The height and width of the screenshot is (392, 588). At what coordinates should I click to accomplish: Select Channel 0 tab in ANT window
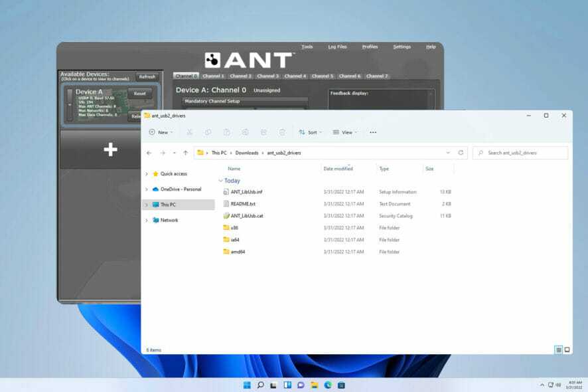pyautogui.click(x=186, y=76)
